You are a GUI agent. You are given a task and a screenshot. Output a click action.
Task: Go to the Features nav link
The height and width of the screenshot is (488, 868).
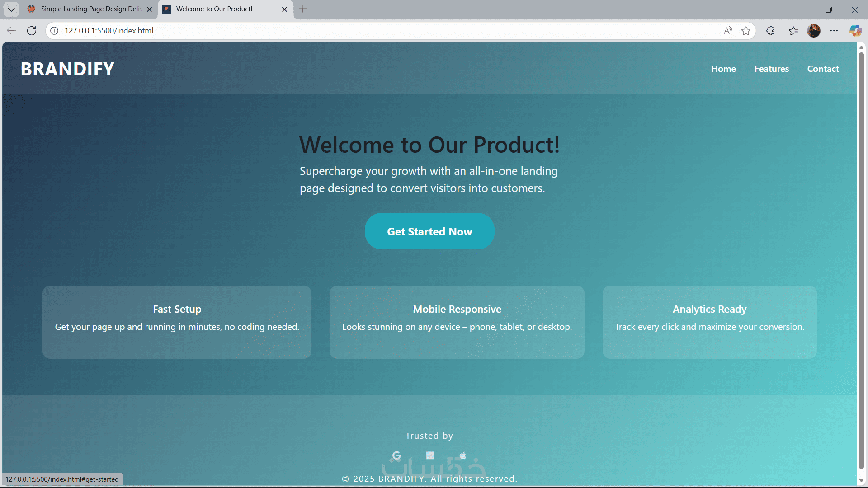coord(771,69)
